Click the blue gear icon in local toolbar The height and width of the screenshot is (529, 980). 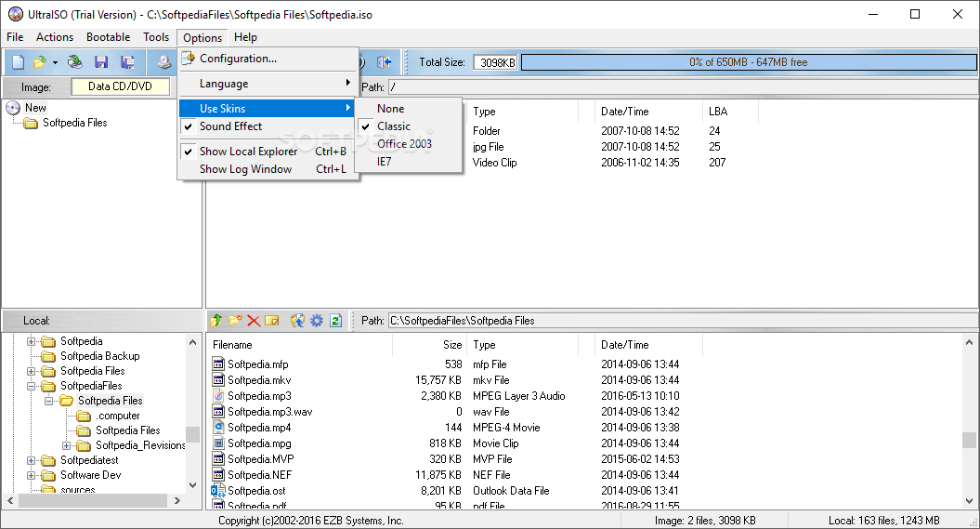pyautogui.click(x=317, y=321)
